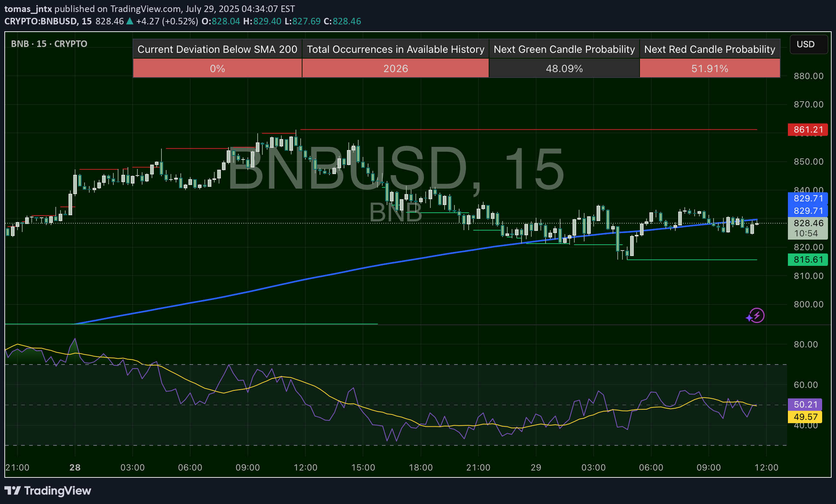Click the RSI 60.00 axis label
Screen dimensions: 836x504
pyautogui.click(x=805, y=385)
